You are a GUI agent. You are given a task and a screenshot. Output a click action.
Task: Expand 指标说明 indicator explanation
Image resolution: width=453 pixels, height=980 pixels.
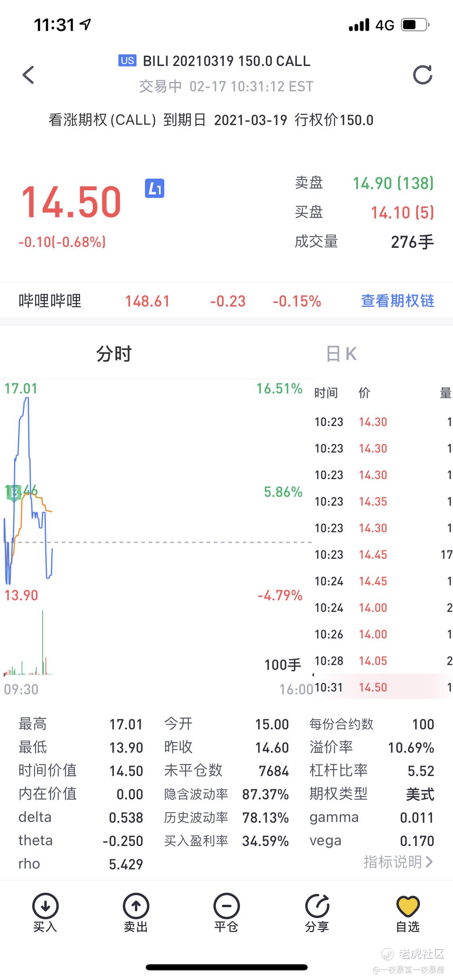coord(398,862)
